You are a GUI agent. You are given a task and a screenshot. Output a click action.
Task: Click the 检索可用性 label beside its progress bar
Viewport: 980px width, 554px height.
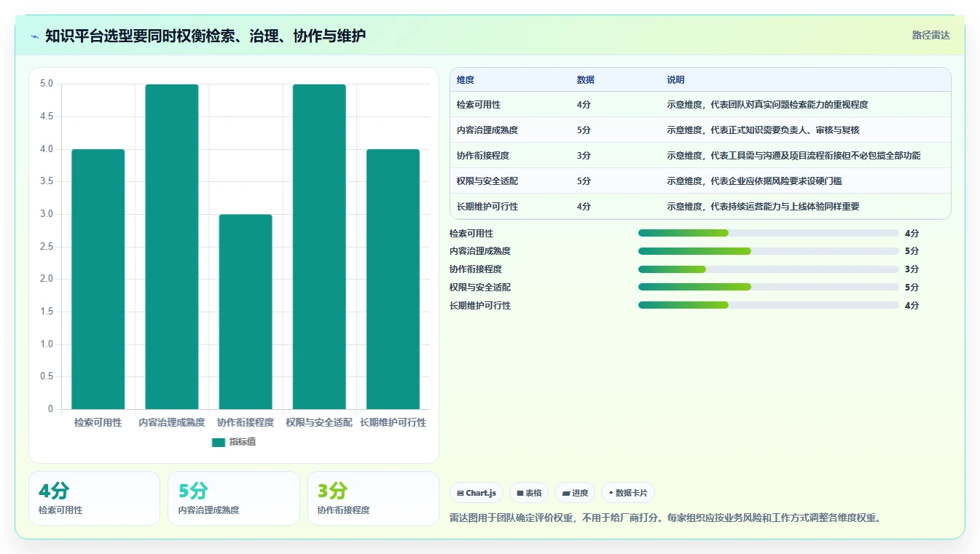coord(471,234)
